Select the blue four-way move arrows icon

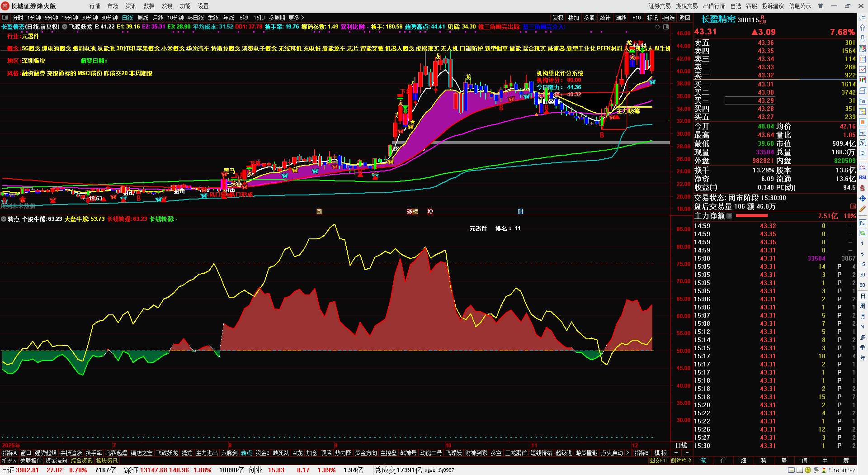click(x=863, y=199)
